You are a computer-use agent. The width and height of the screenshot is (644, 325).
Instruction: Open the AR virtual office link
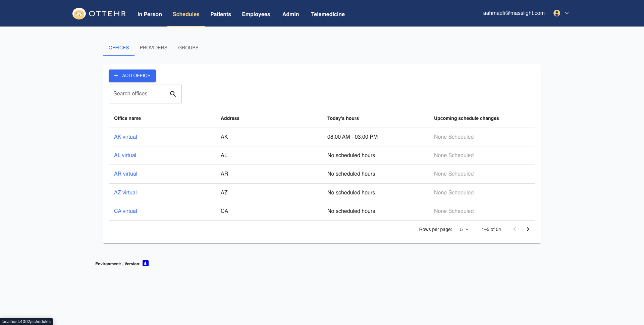point(125,174)
